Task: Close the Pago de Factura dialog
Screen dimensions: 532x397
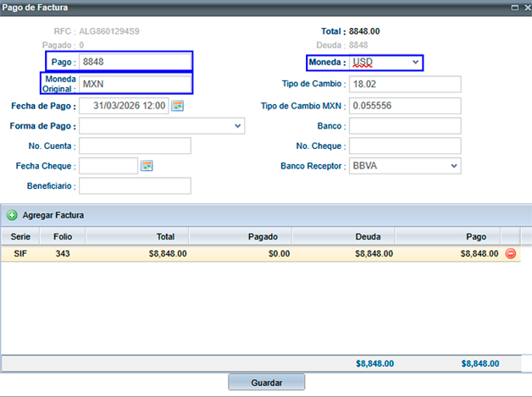Action: pos(524,7)
